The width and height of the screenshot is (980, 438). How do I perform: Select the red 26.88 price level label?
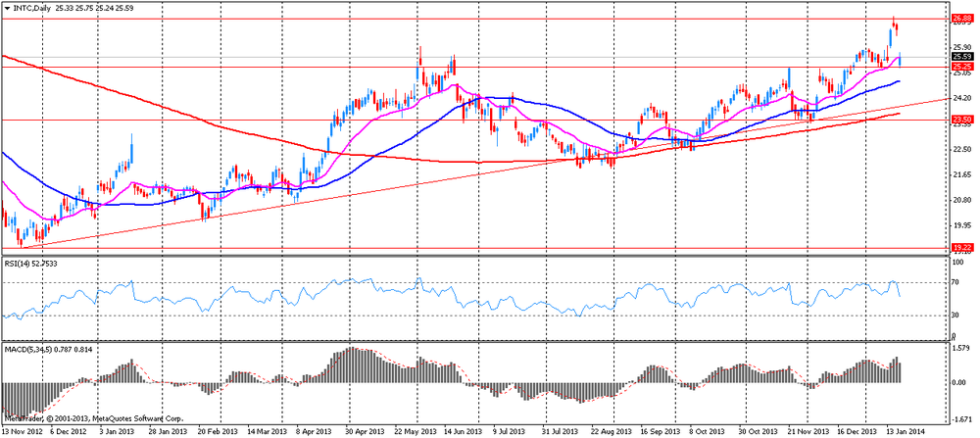pos(960,19)
